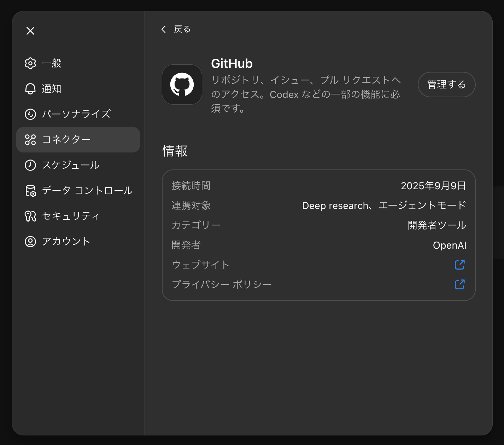Click the 連携対象 label
Screen dimensions: 504x445
[x=191, y=206]
